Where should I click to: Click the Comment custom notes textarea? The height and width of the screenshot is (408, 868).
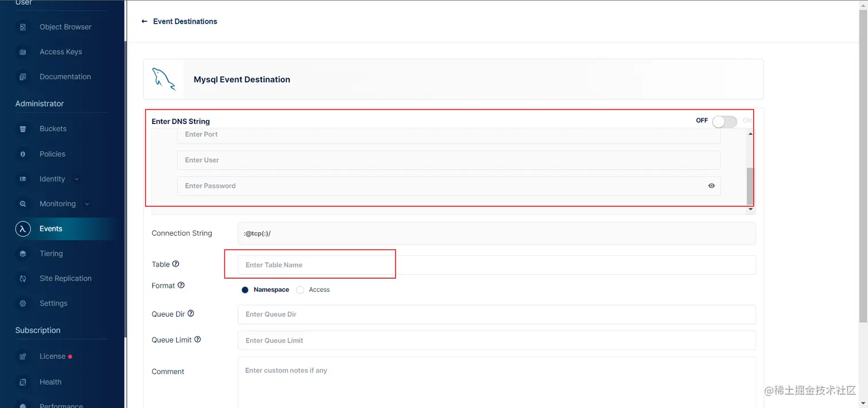click(x=497, y=382)
